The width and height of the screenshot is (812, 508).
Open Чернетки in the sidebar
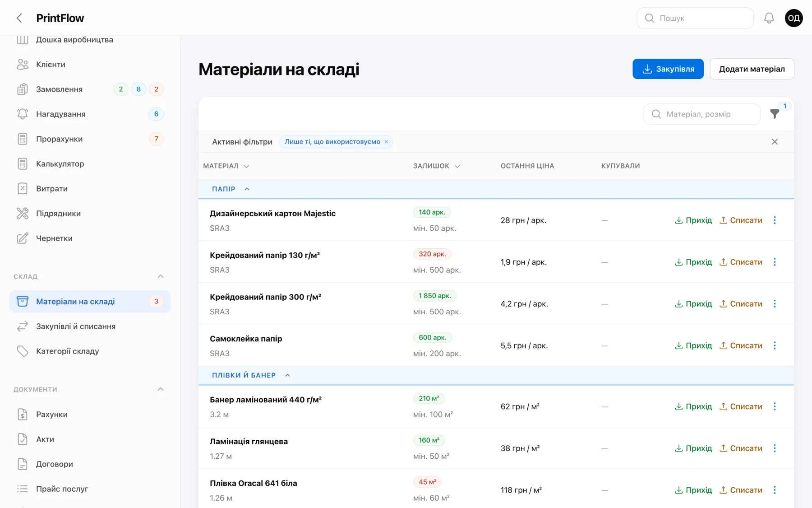pyautogui.click(x=90, y=238)
